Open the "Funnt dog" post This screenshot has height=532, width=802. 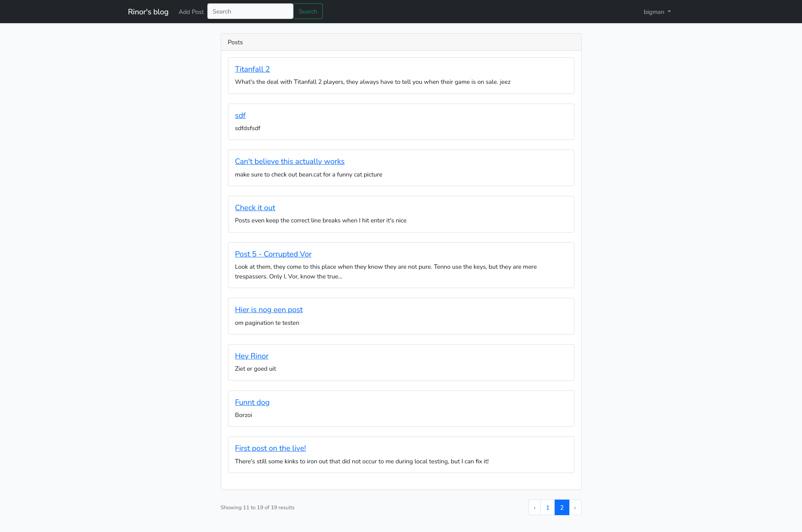pyautogui.click(x=252, y=402)
